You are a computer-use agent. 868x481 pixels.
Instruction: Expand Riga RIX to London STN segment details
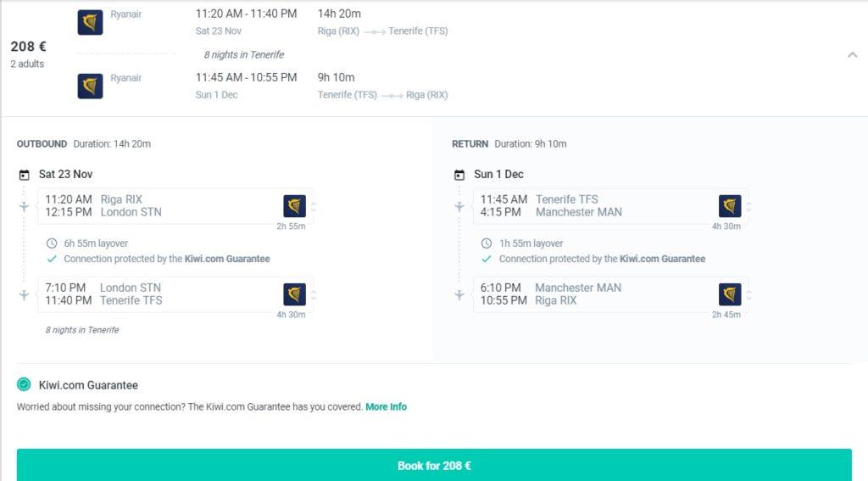[x=314, y=206]
